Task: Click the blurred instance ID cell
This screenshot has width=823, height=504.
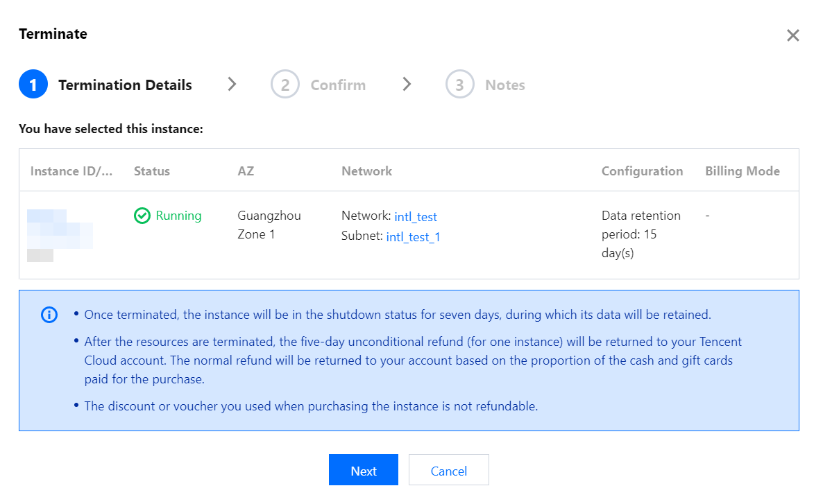Action: coord(60,235)
